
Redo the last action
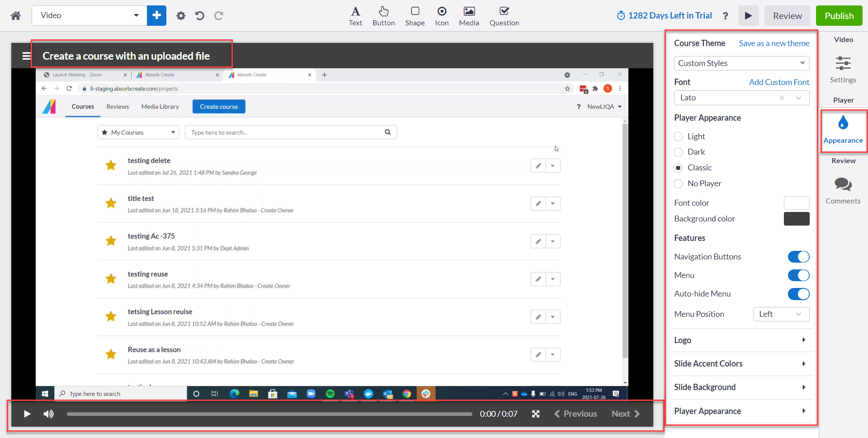pyautogui.click(x=219, y=16)
